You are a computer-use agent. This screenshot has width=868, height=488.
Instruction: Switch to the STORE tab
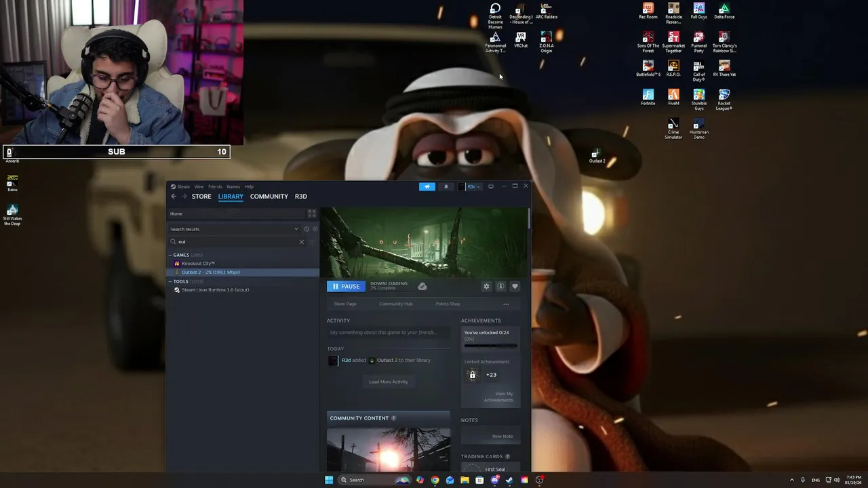(201, 197)
